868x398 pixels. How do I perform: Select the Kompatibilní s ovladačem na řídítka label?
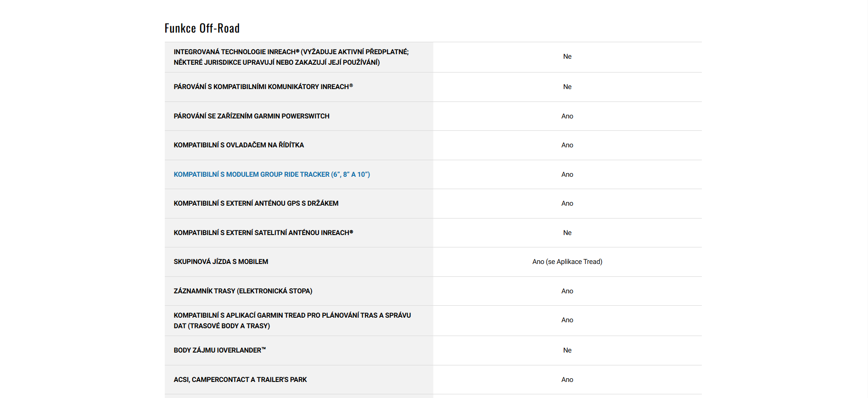239,145
